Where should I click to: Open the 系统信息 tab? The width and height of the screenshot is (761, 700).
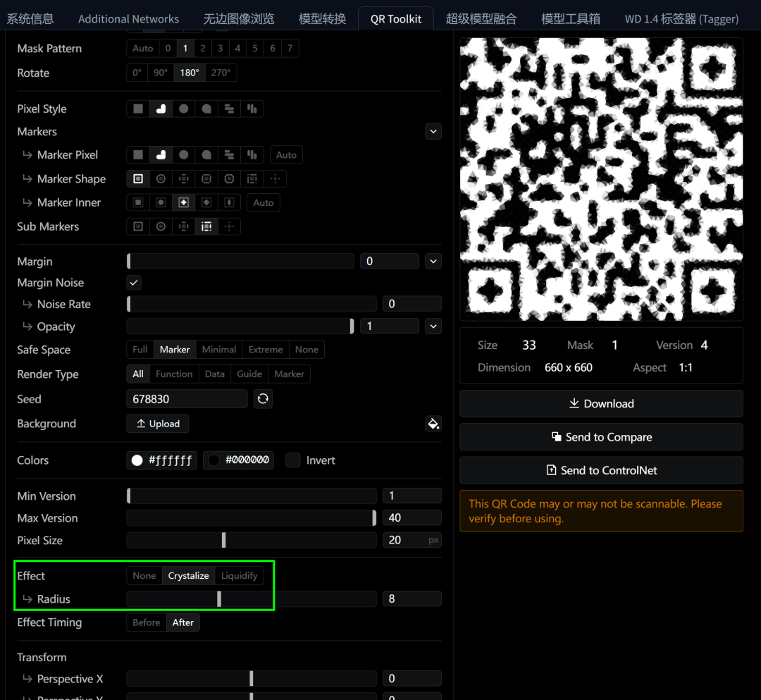[x=30, y=19]
